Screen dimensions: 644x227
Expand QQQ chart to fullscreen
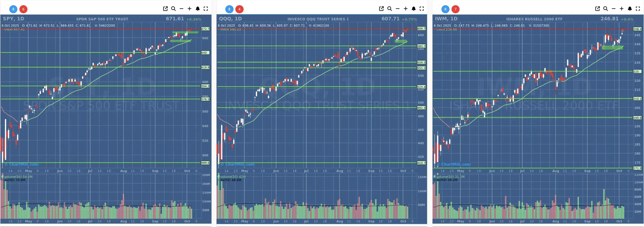coord(422,9)
